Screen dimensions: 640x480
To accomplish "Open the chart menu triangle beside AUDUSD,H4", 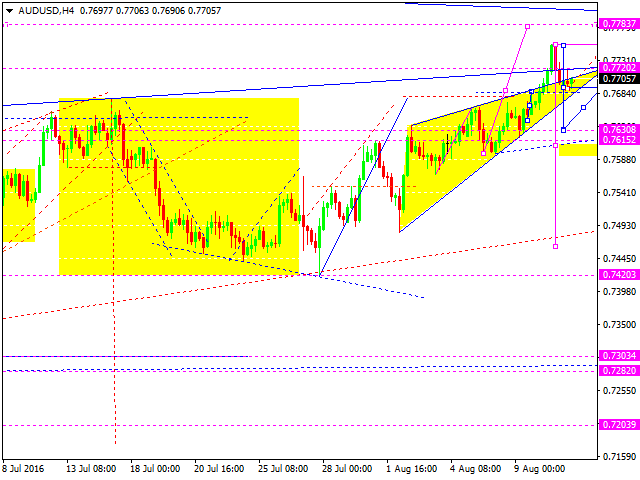I will tap(9, 11).
